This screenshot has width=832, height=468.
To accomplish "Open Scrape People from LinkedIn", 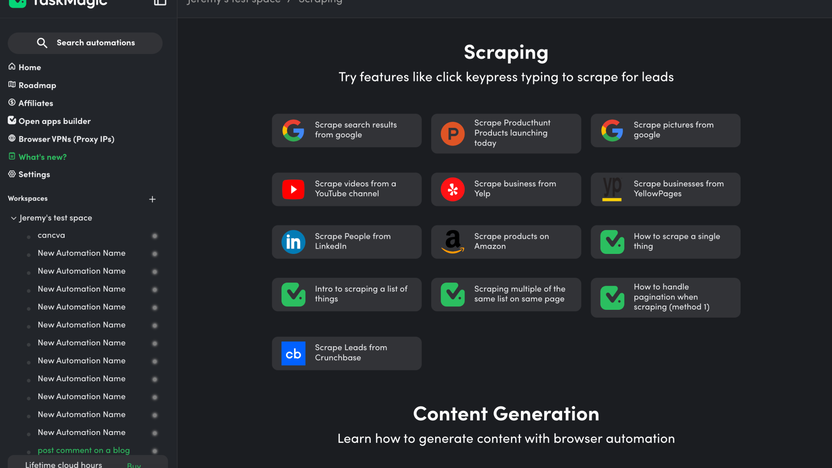I will point(346,242).
